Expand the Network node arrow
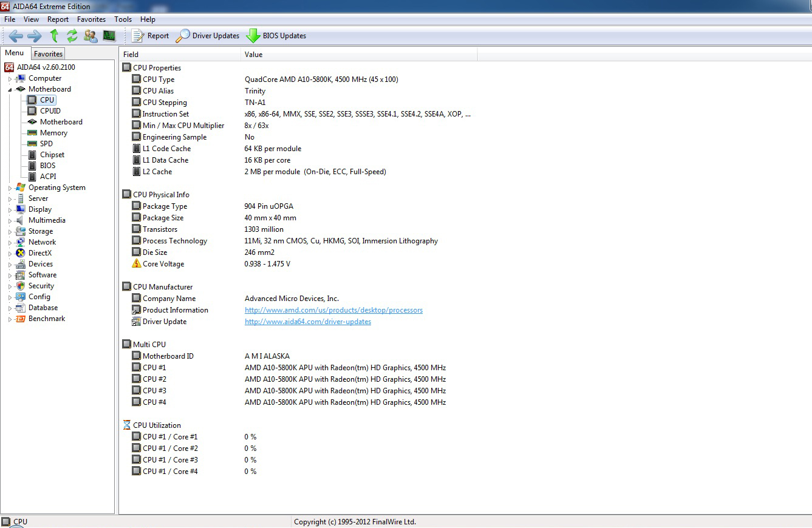 pyautogui.click(x=10, y=243)
